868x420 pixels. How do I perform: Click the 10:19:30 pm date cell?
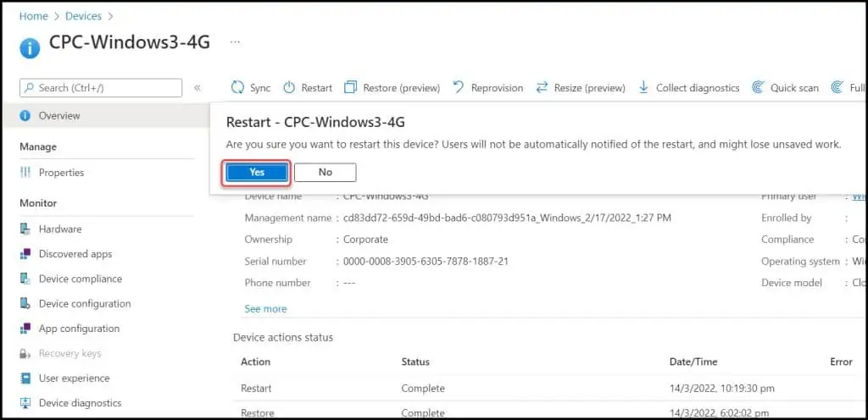pos(722,389)
